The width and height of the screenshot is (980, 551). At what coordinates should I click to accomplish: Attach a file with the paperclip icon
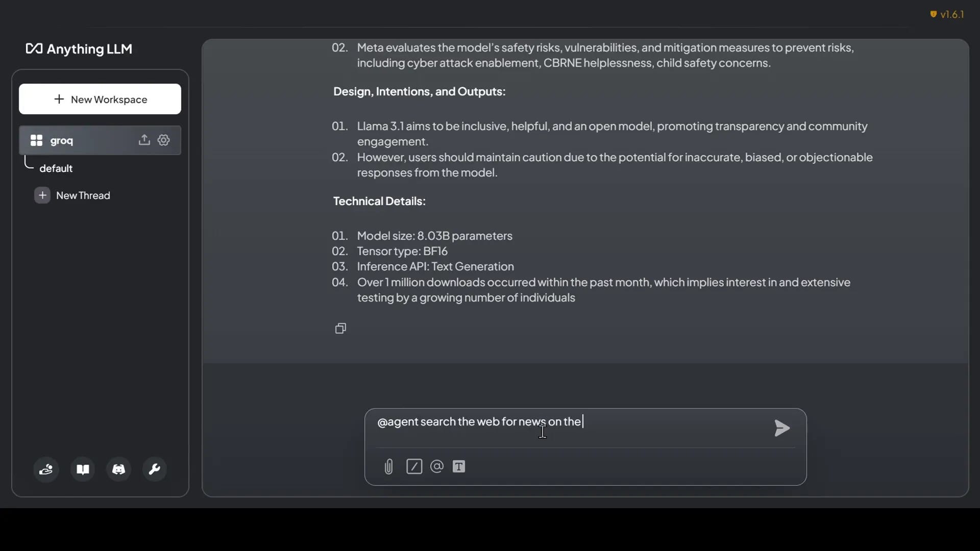pos(388,466)
